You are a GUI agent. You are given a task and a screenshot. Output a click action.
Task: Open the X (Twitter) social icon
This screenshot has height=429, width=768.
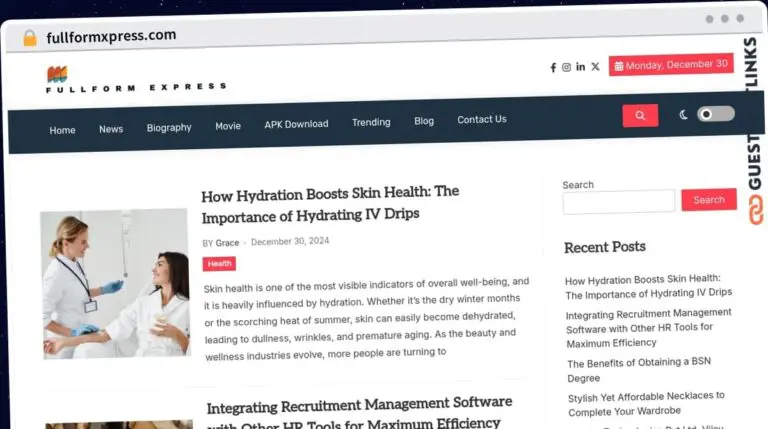point(595,67)
